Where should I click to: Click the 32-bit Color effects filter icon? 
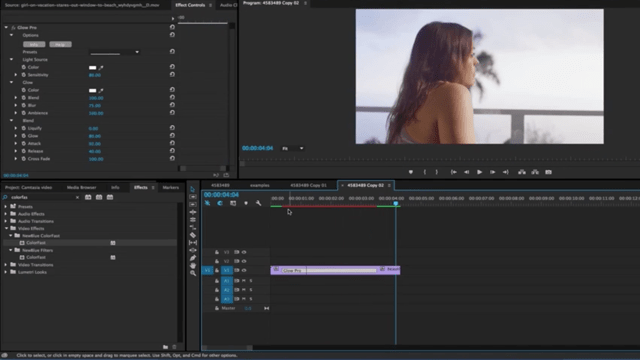(x=99, y=197)
